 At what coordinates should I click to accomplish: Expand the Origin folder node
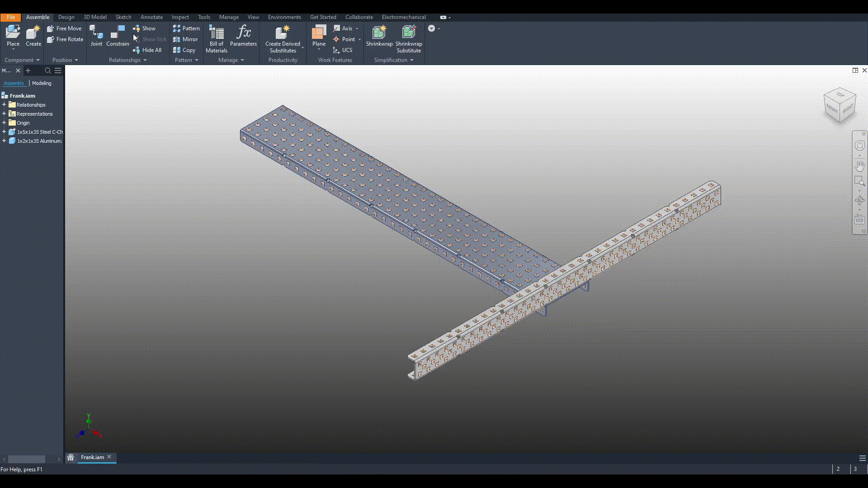tap(4, 122)
